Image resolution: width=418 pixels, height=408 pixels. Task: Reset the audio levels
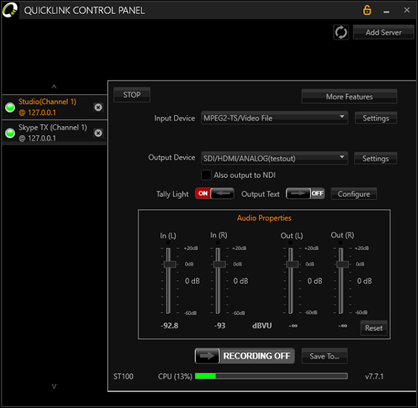click(374, 328)
